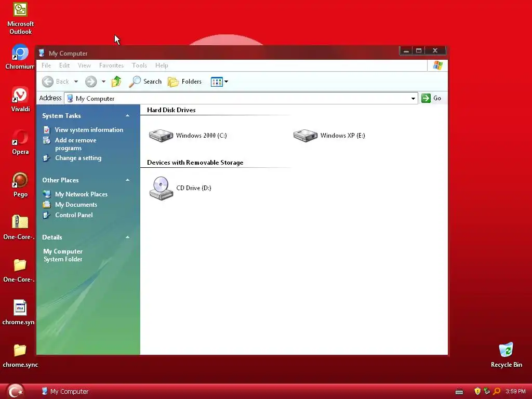Image resolution: width=532 pixels, height=399 pixels.
Task: Open the Edit menu
Action: pyautogui.click(x=64, y=65)
